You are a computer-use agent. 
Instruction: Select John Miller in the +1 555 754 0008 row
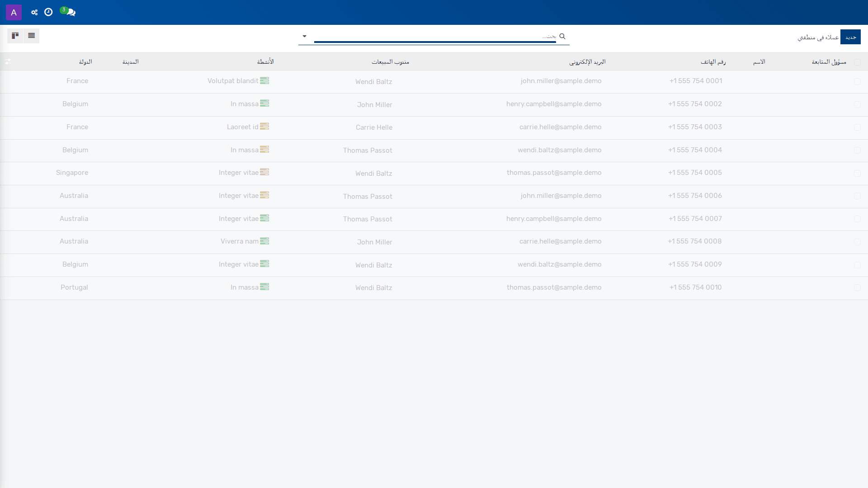tap(374, 242)
